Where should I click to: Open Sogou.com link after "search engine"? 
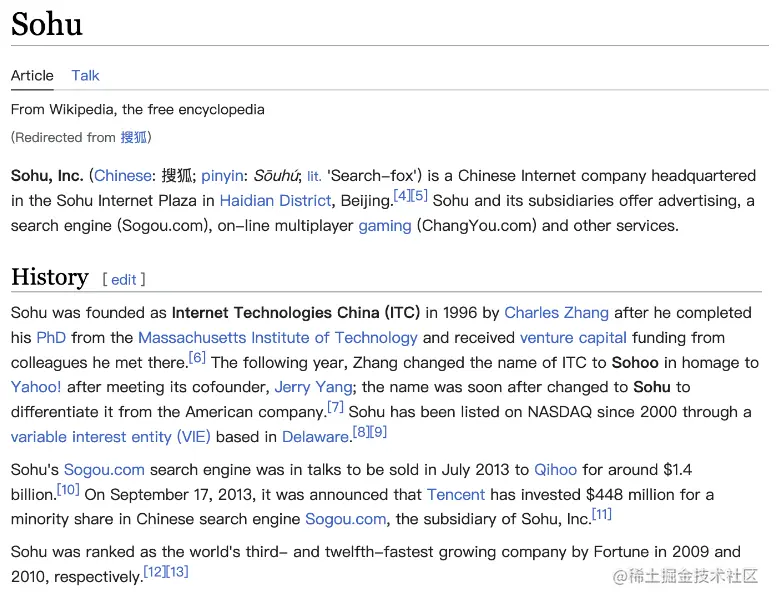(345, 519)
